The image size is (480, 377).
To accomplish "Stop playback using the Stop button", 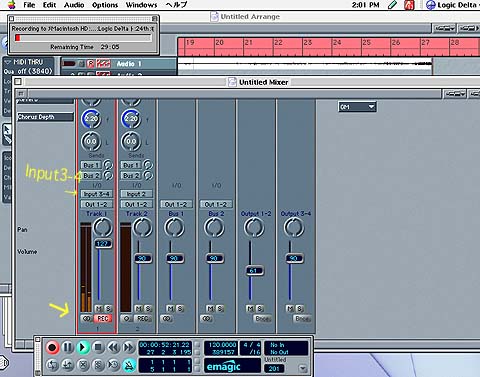I will pyautogui.click(x=98, y=348).
